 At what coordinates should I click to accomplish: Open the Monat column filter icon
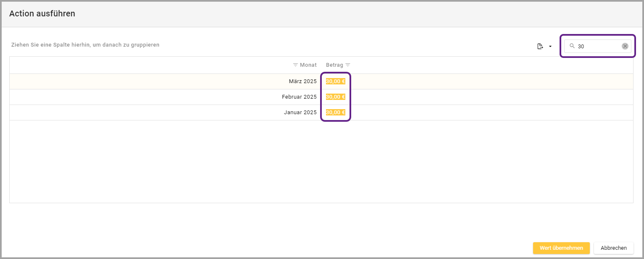point(295,65)
